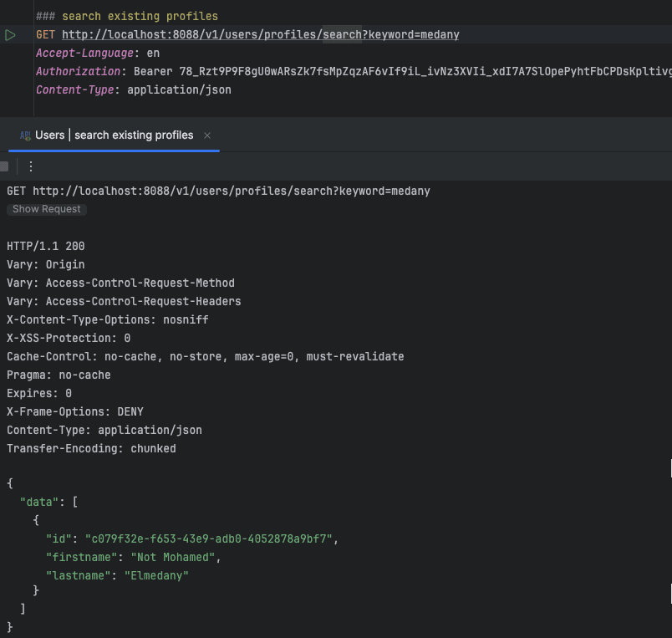Select the Users search existing profiles tab

click(114, 135)
